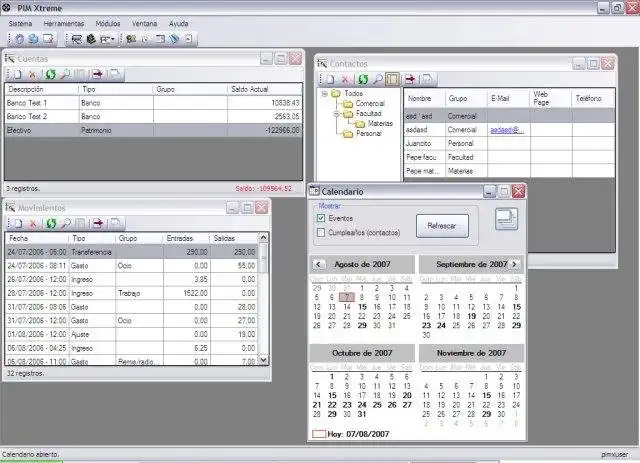Sort contacts by Nombre column header
The image size is (640, 463).
pos(424,98)
